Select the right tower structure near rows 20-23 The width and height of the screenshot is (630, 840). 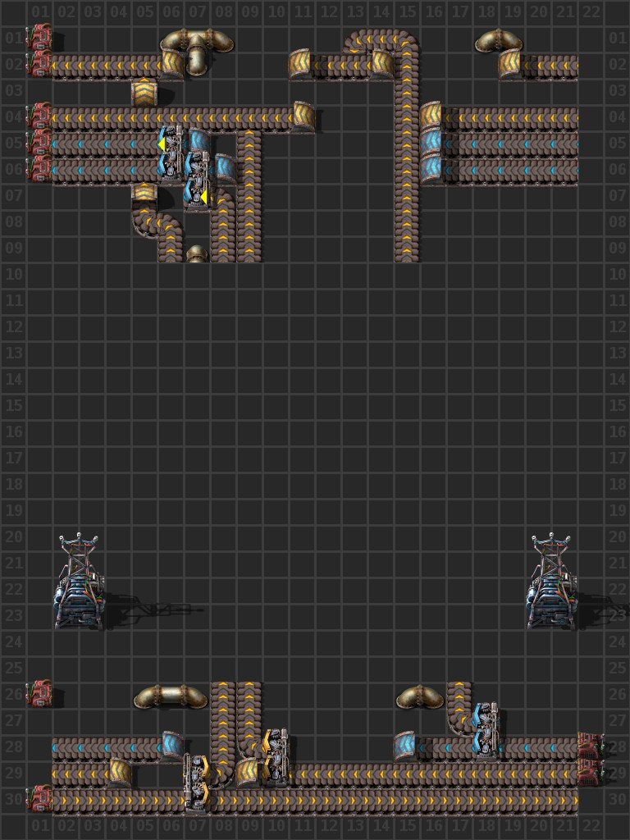coord(552,582)
